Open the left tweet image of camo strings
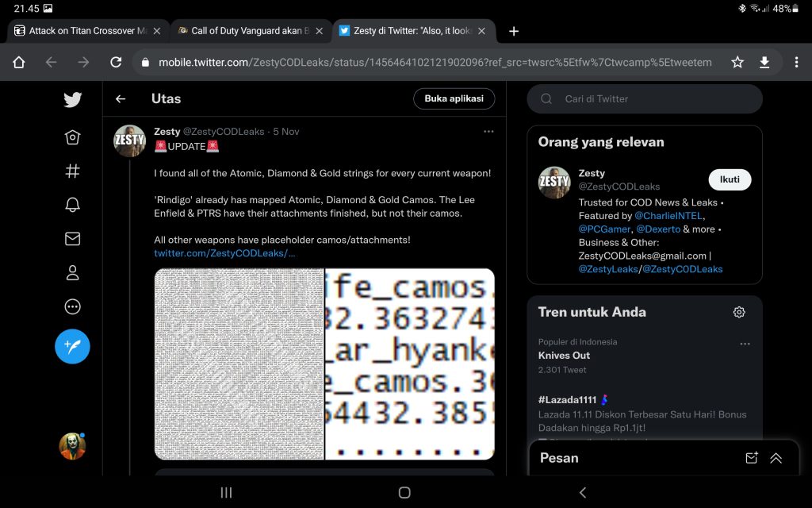 [239, 364]
